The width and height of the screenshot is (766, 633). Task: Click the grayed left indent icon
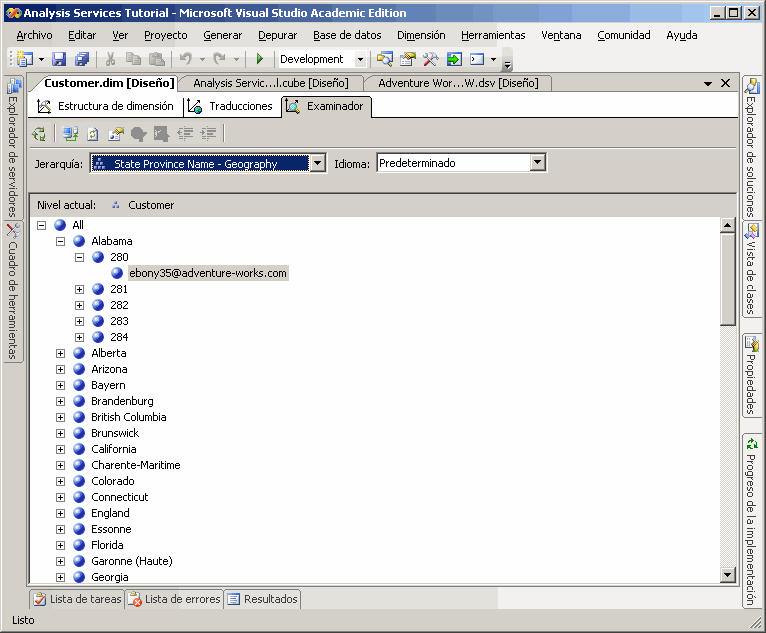pos(185,133)
